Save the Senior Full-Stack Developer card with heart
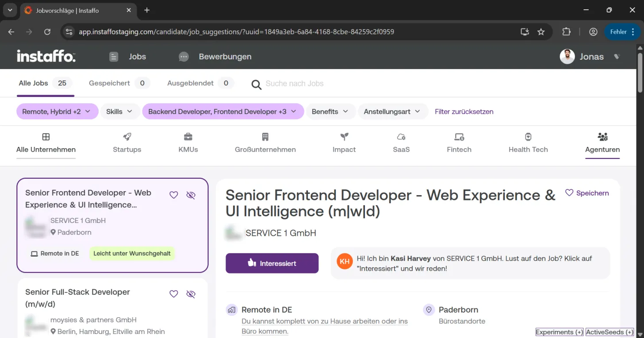The image size is (644, 338). pos(174,294)
